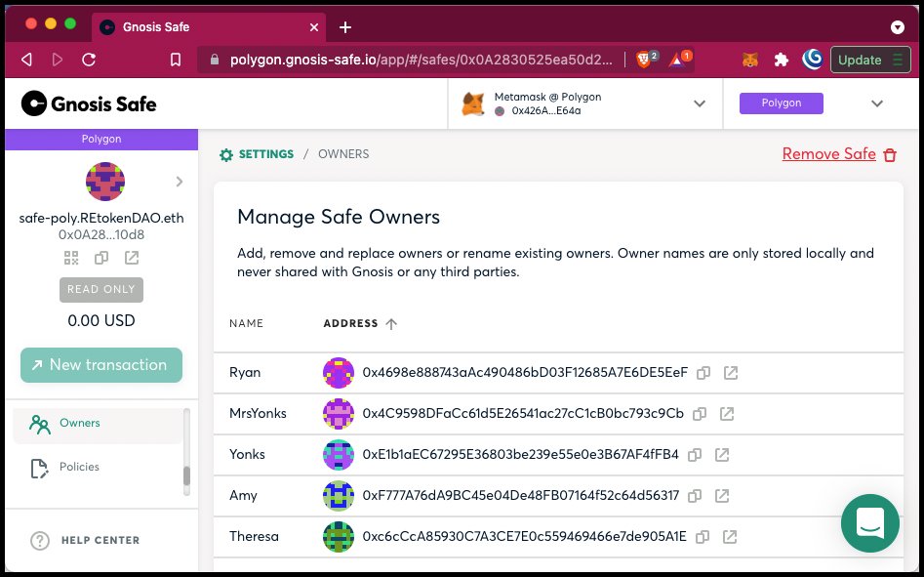Click the safe identicon avatar
The width and height of the screenshot is (924, 577).
105,182
